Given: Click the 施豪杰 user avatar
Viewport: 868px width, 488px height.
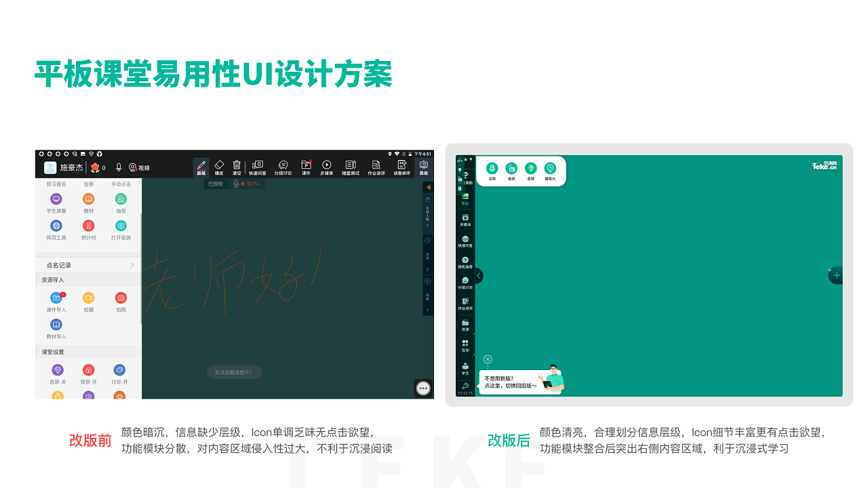Looking at the screenshot, I should point(50,167).
